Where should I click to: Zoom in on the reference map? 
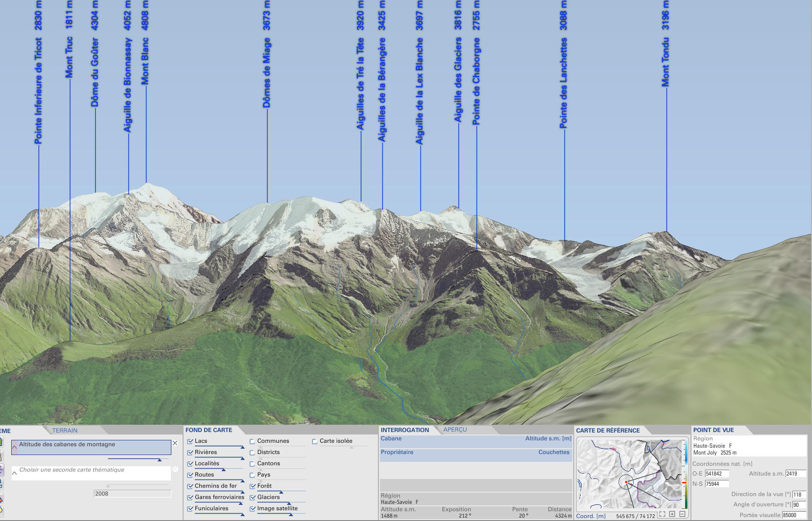tap(672, 514)
